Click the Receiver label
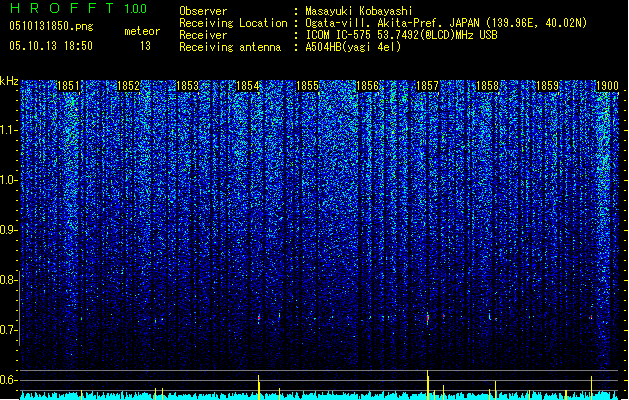This screenshot has height=400, width=629. click(203, 35)
